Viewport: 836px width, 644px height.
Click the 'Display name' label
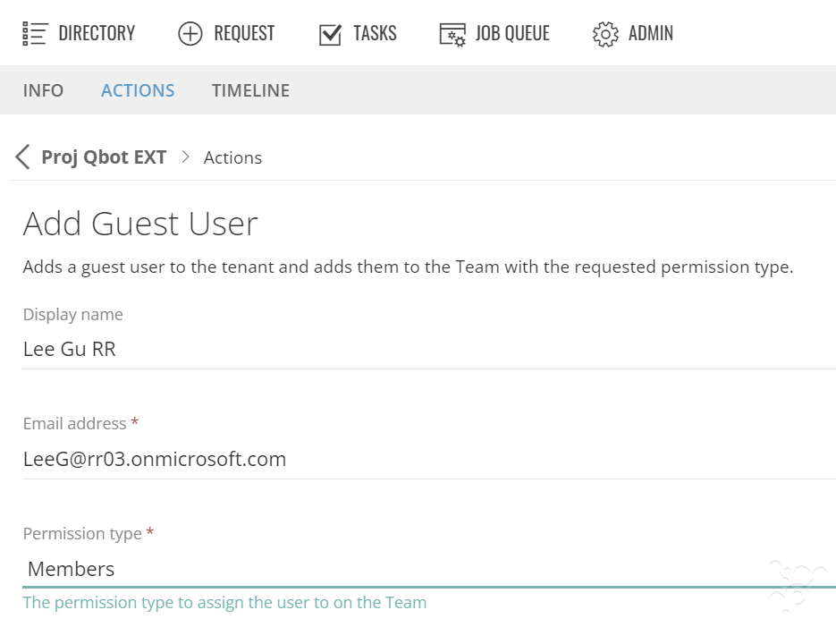73,314
